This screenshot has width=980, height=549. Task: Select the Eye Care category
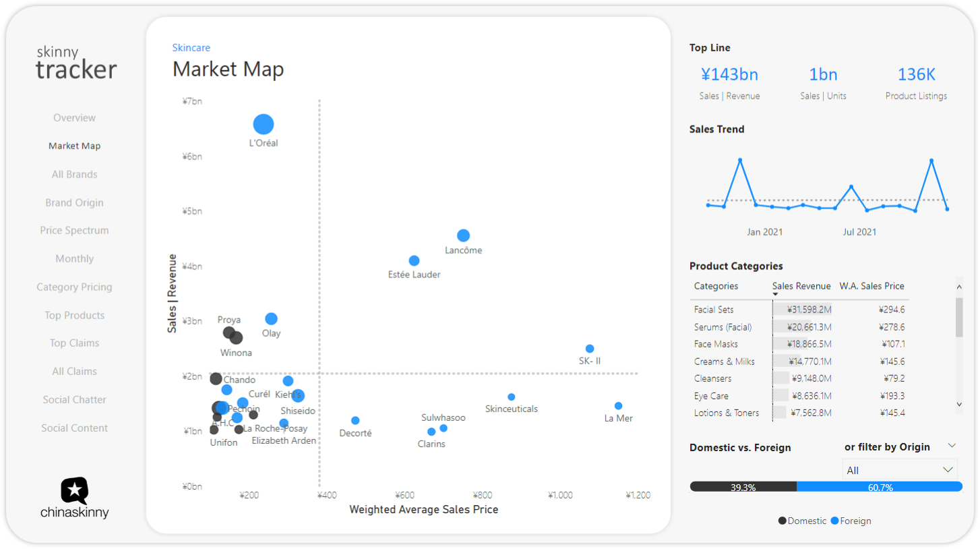(800, 396)
